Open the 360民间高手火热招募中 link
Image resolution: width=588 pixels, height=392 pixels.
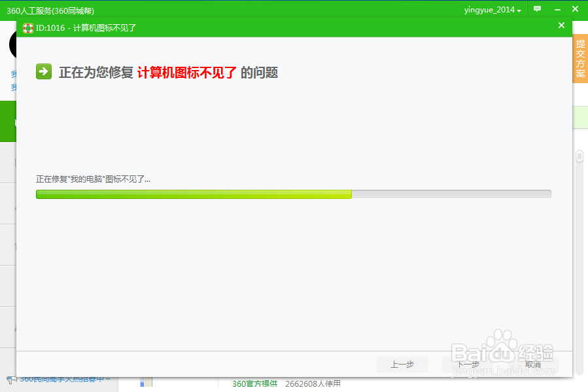click(65, 380)
